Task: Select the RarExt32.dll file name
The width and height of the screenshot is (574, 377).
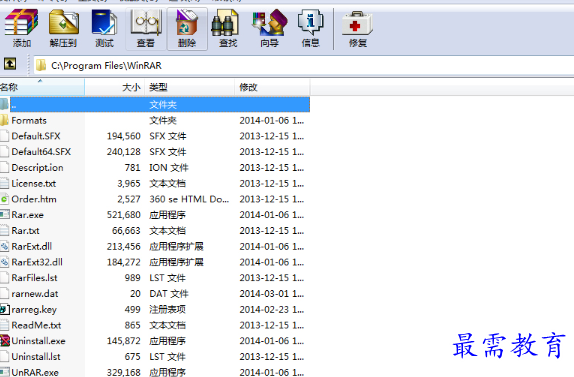Action: tap(37, 262)
